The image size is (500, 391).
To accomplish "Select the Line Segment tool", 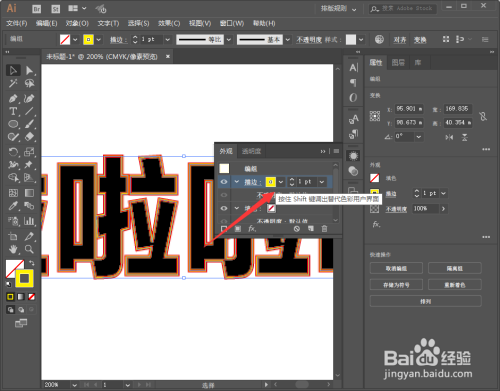I will (x=29, y=111).
